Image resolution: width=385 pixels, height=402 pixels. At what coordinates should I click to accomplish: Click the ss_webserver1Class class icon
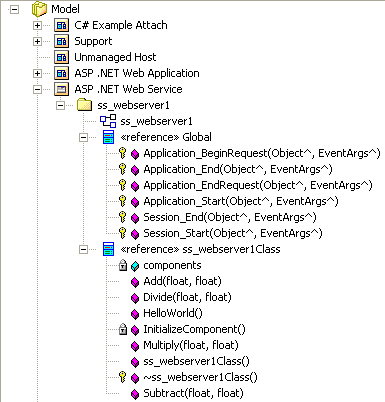pos(109,249)
